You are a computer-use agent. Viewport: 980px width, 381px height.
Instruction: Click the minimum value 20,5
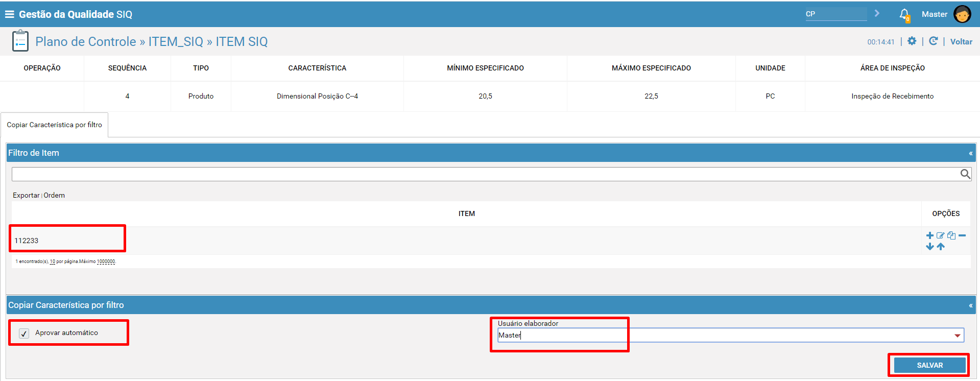pyautogui.click(x=485, y=96)
